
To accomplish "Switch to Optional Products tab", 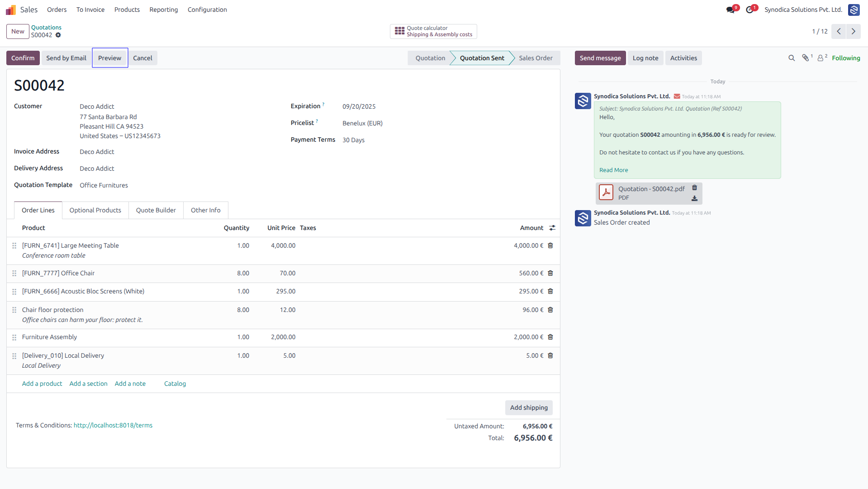I will pos(95,210).
